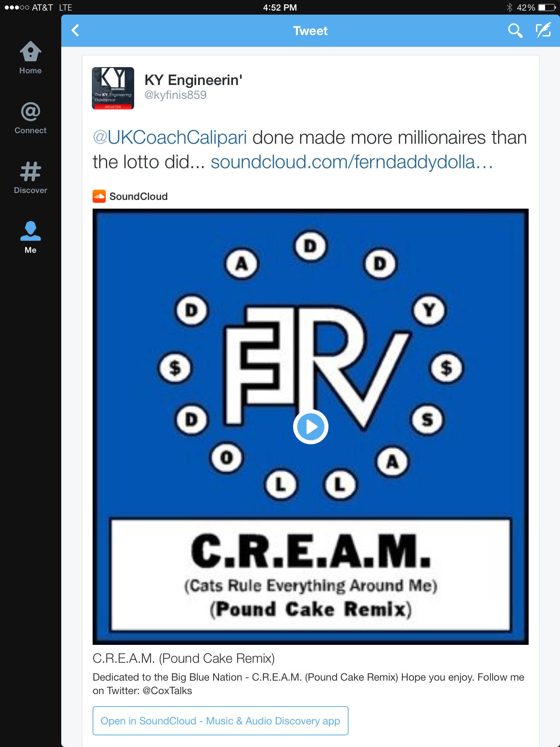Compose a new tweet
The height and width of the screenshot is (747, 560).
[543, 31]
